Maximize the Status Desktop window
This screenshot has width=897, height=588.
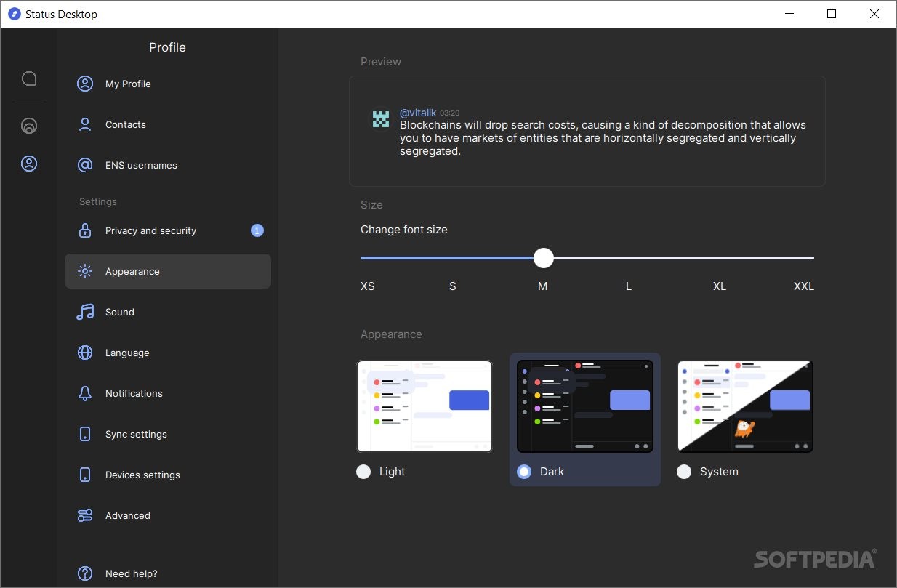[x=832, y=14]
